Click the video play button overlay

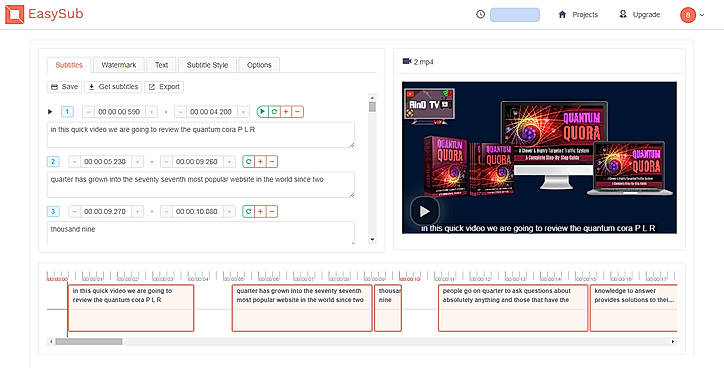coord(424,211)
